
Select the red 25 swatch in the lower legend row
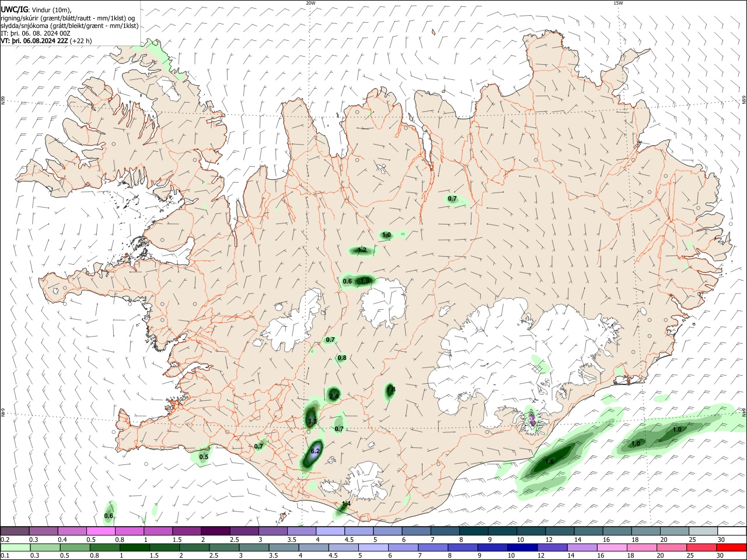point(701,547)
